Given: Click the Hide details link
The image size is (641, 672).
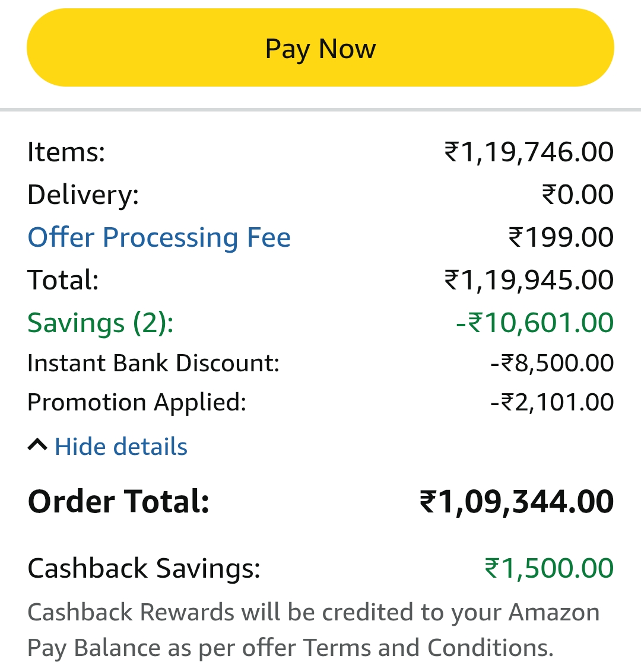Looking at the screenshot, I should 121,447.
